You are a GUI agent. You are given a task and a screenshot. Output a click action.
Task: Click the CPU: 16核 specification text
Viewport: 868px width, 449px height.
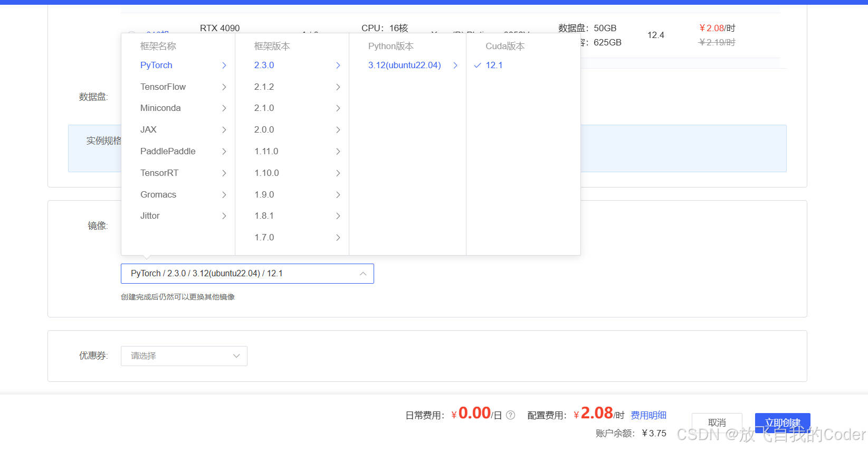click(385, 28)
